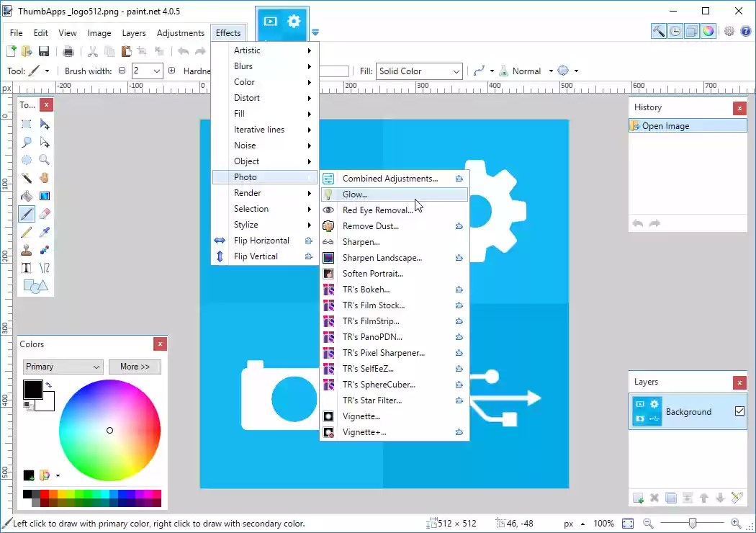The image size is (756, 533).
Task: Select the Text tool
Action: [27, 268]
